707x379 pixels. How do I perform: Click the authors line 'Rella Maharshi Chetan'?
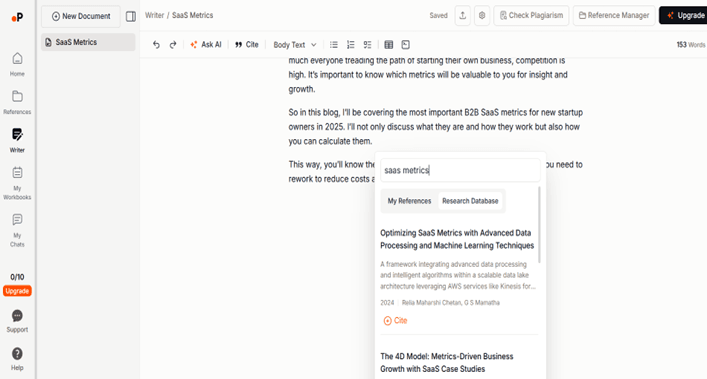(x=450, y=303)
